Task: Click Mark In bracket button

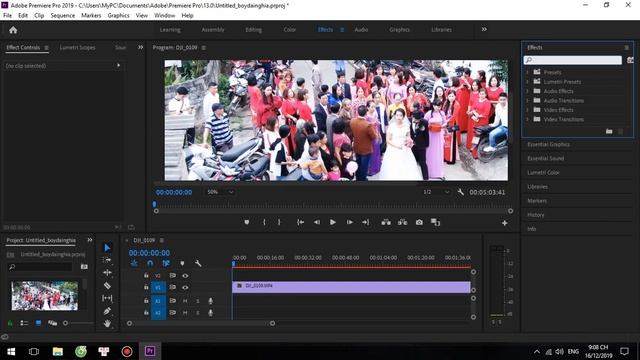Action: click(264, 222)
